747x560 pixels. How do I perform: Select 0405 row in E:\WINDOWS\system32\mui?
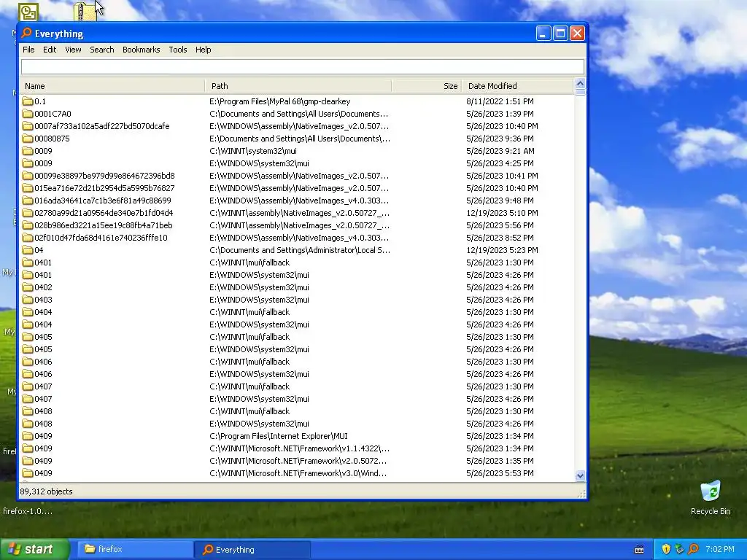pyautogui.click(x=298, y=349)
